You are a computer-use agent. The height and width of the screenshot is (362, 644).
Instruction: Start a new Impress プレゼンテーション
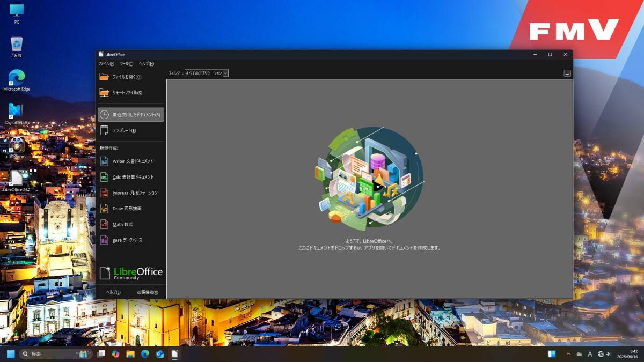pyautogui.click(x=130, y=193)
